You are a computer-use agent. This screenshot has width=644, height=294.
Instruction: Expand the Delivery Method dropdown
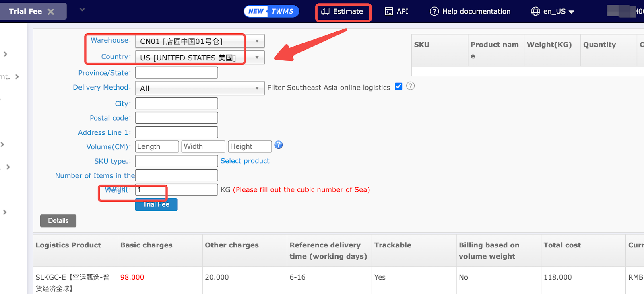(200, 88)
